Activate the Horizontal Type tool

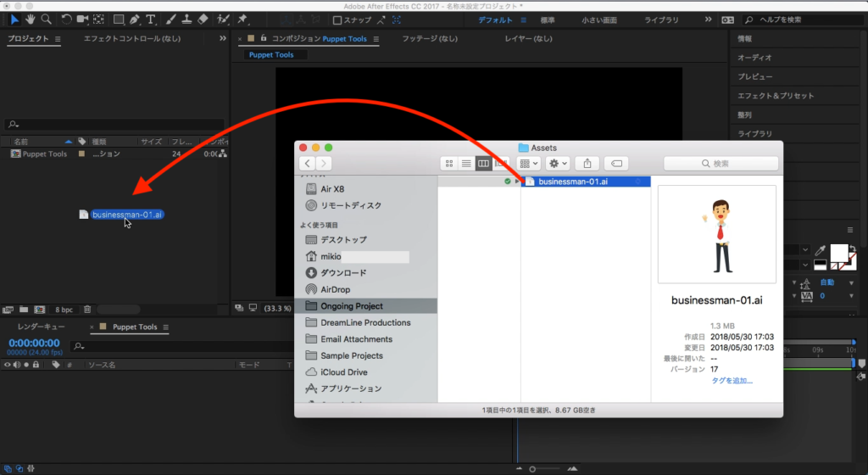[x=151, y=19]
